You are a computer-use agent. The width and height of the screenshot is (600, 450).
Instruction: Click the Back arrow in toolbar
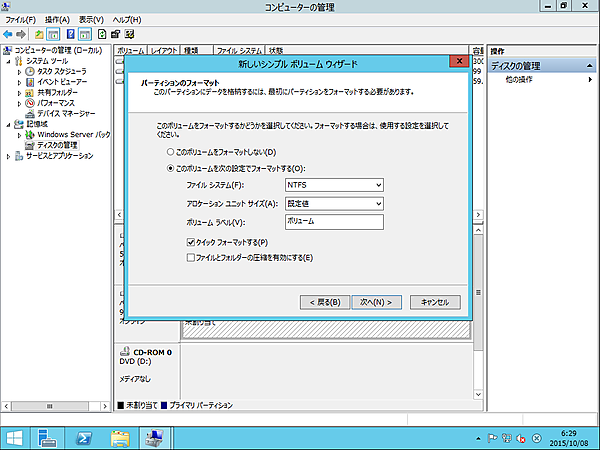[9, 33]
